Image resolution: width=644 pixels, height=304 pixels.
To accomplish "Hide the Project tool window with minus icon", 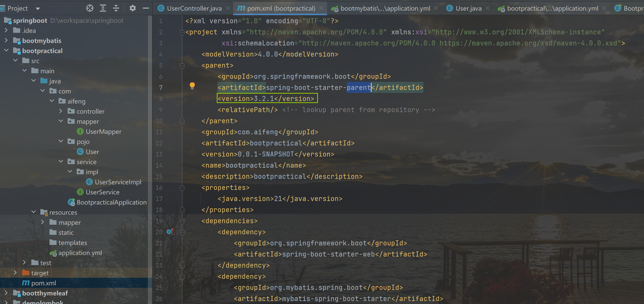I will coord(146,8).
